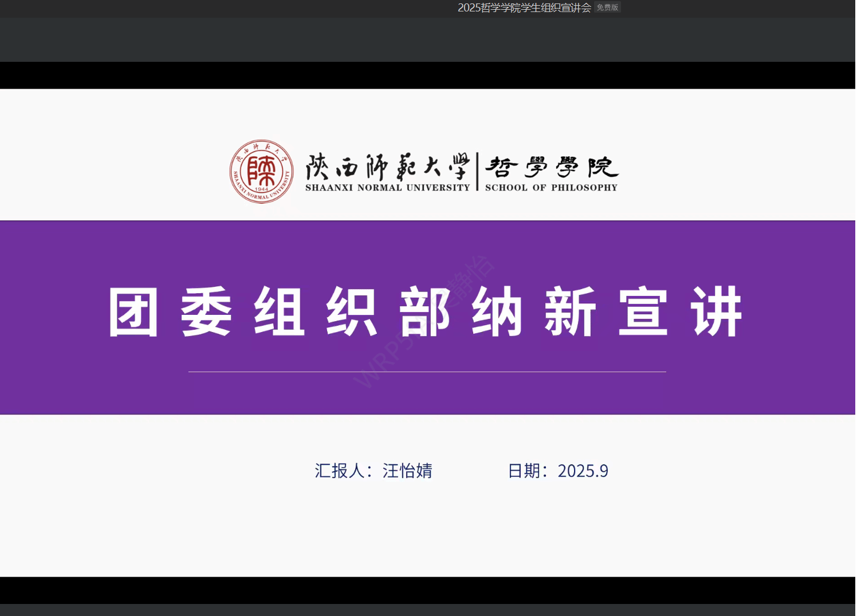Click the character 团 in the heading
This screenshot has width=857, height=616.
click(x=133, y=312)
